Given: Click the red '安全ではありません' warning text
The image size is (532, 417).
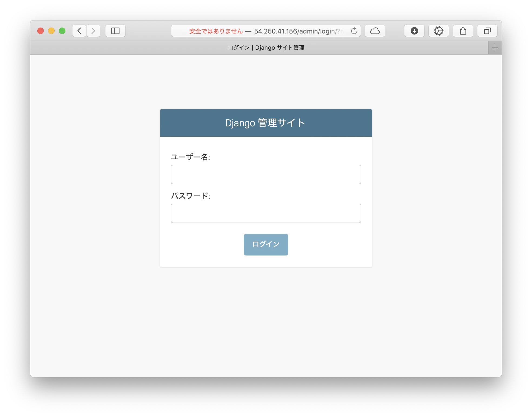Looking at the screenshot, I should [x=216, y=31].
